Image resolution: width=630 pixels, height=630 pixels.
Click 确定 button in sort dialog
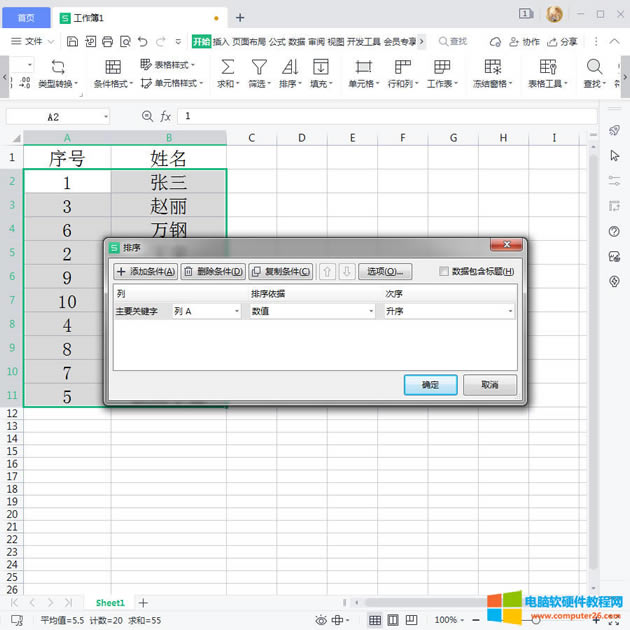(x=430, y=385)
